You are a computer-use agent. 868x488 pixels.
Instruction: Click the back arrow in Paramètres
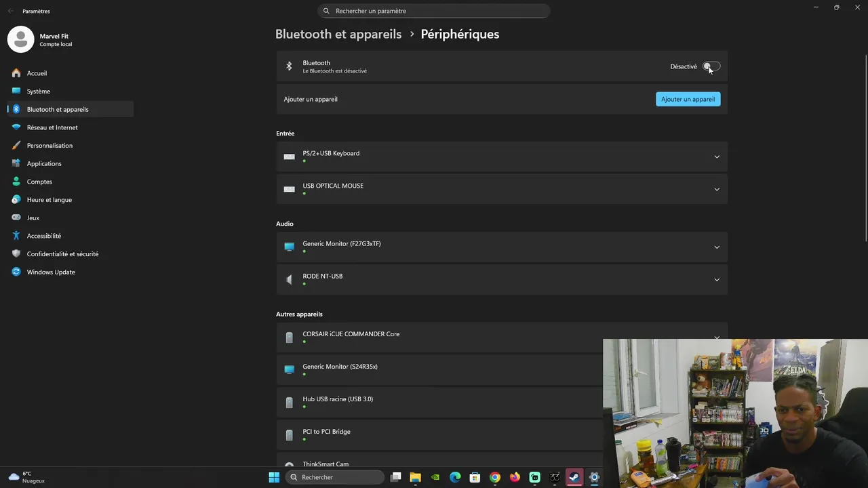pyautogui.click(x=11, y=11)
